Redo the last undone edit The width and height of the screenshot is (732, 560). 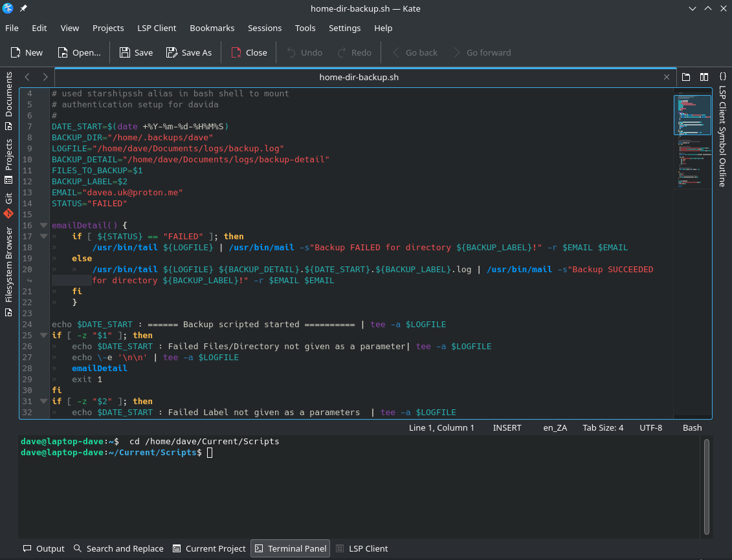tap(354, 52)
